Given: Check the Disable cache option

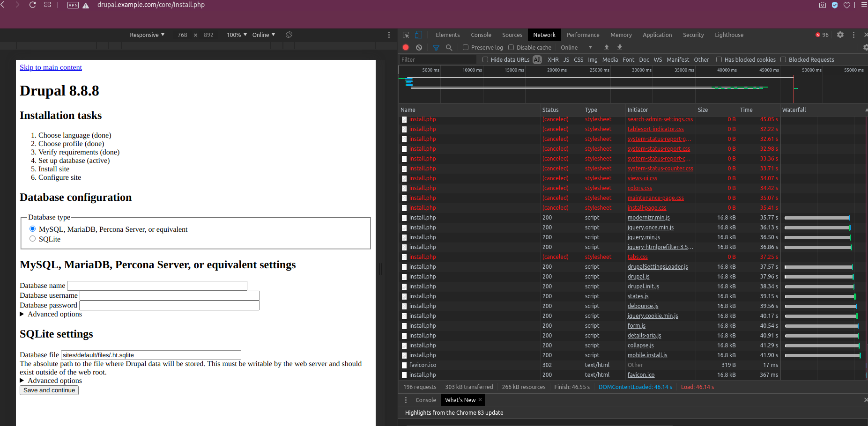Looking at the screenshot, I should (511, 47).
